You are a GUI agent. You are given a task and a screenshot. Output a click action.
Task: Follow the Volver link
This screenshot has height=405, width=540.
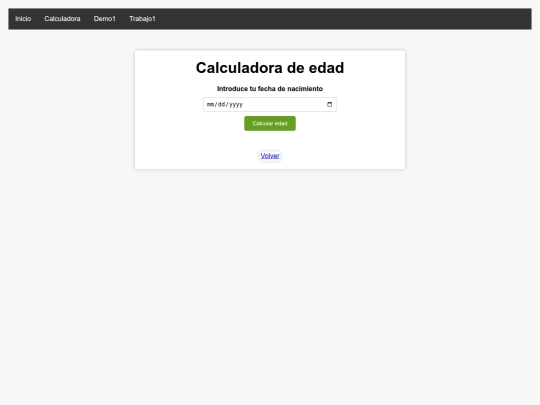tap(270, 156)
